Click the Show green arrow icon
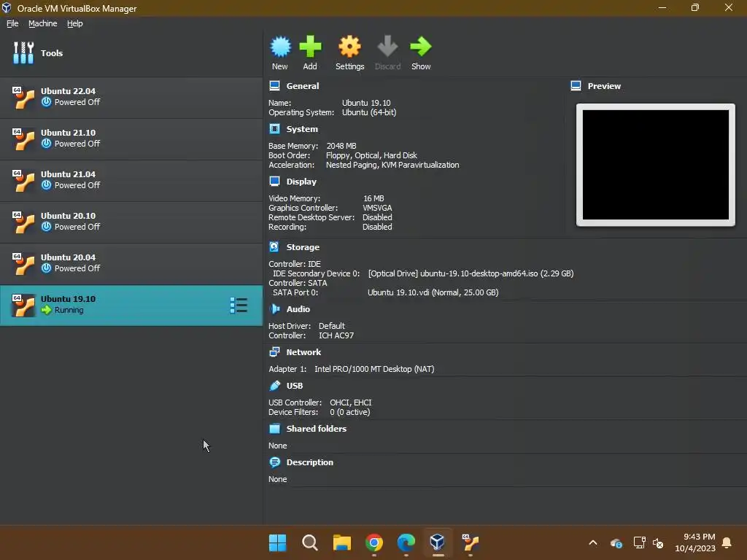Image resolution: width=747 pixels, height=560 pixels. [421, 47]
